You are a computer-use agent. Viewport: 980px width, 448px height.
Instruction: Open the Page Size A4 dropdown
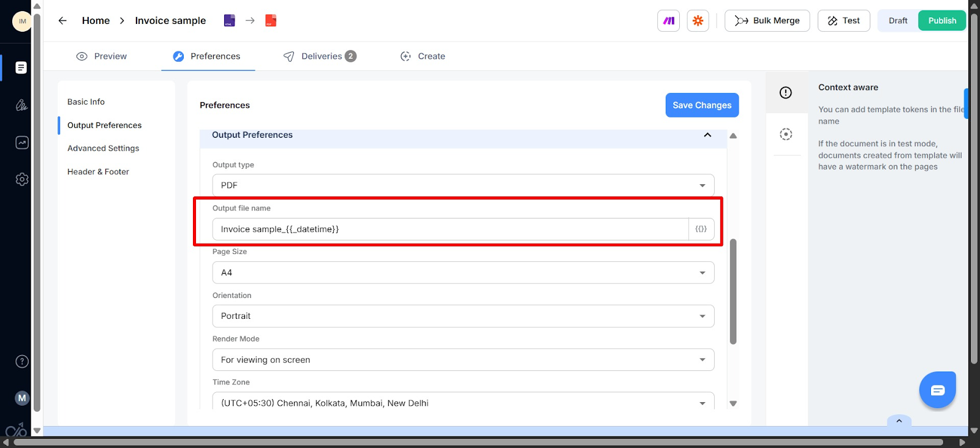[x=463, y=273]
